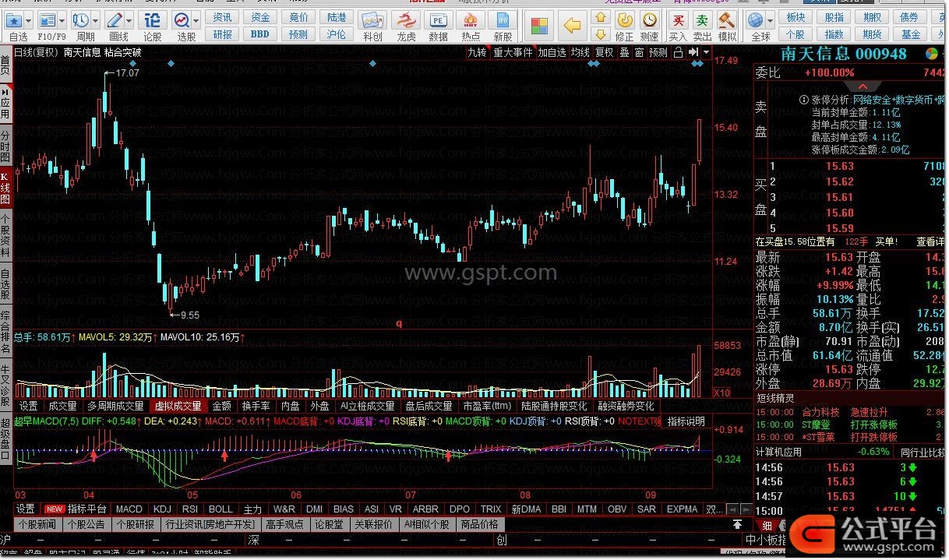Open the chart header dropdown triangle
Screen dimensions: 949x560
click(706, 52)
